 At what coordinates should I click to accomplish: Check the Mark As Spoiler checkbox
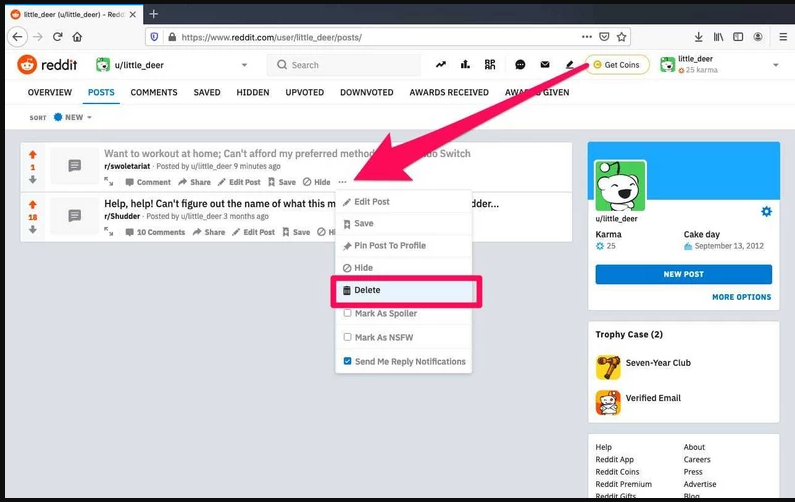point(347,314)
